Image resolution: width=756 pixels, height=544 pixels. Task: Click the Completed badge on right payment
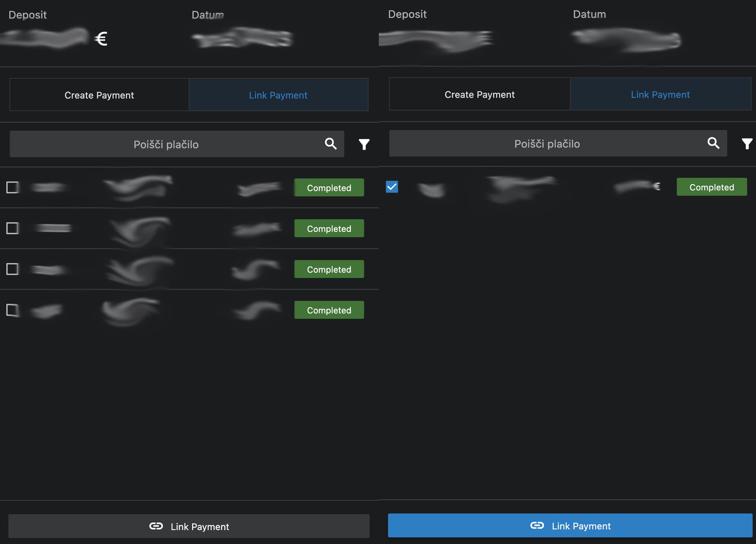click(711, 187)
